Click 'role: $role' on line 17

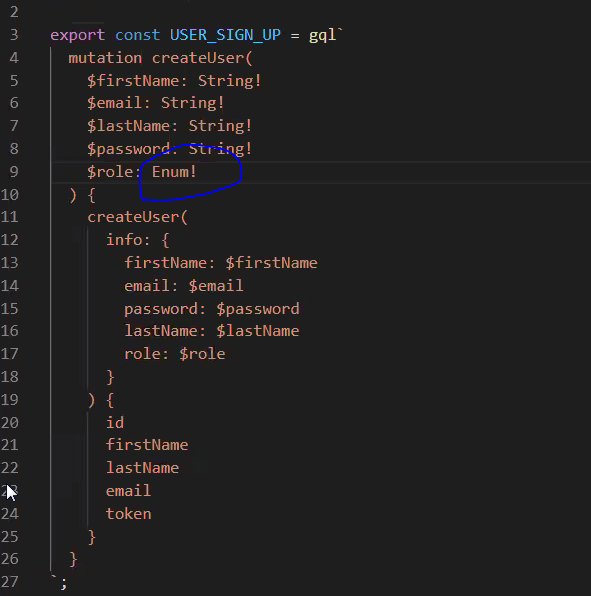click(x=175, y=354)
